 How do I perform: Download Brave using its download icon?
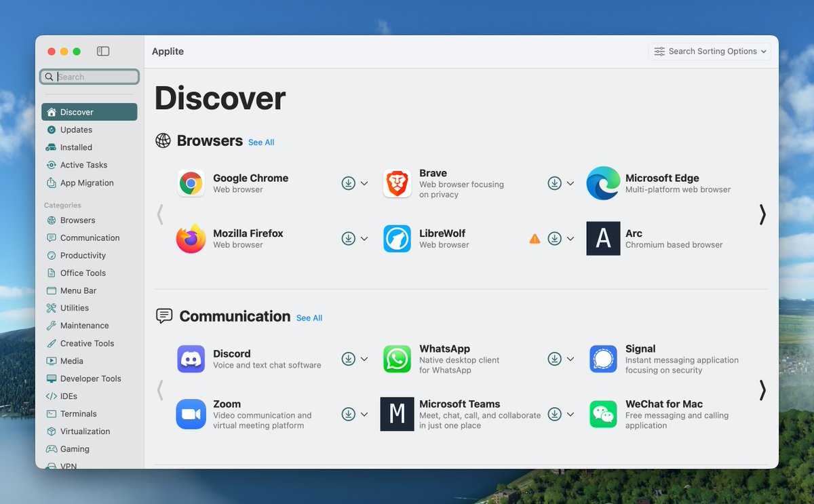click(555, 183)
